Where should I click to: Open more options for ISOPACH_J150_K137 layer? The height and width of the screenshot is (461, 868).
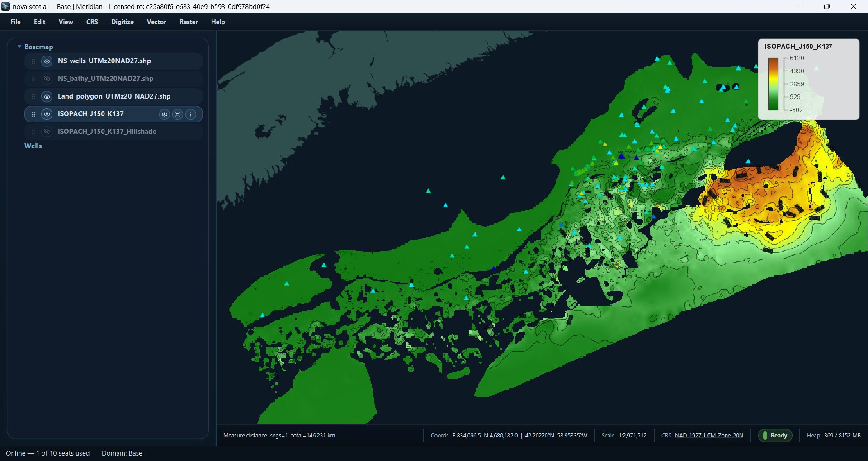click(x=191, y=114)
